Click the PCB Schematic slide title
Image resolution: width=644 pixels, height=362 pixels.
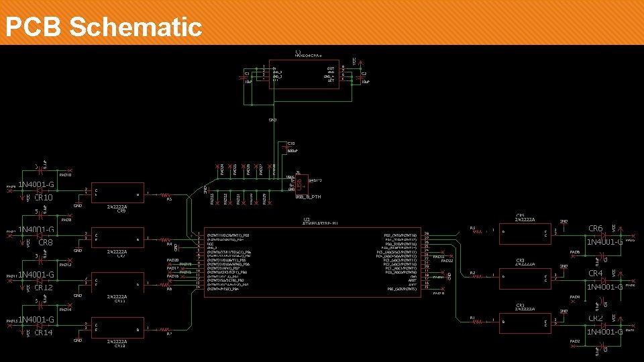[x=103, y=27]
